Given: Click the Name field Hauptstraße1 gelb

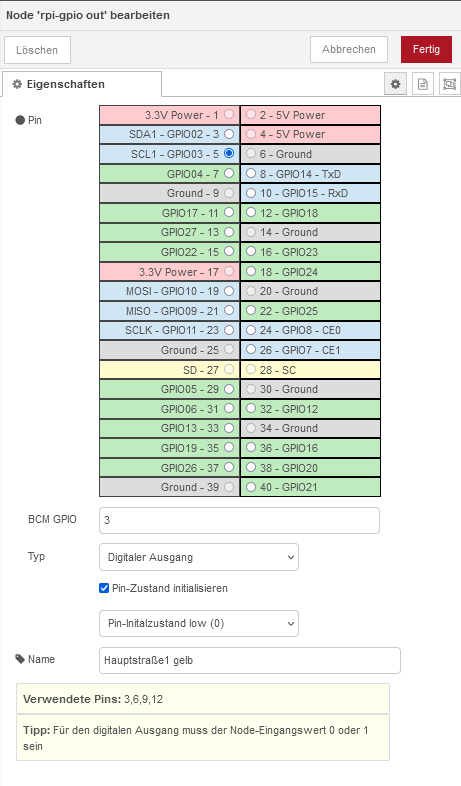Looking at the screenshot, I should 250,660.
